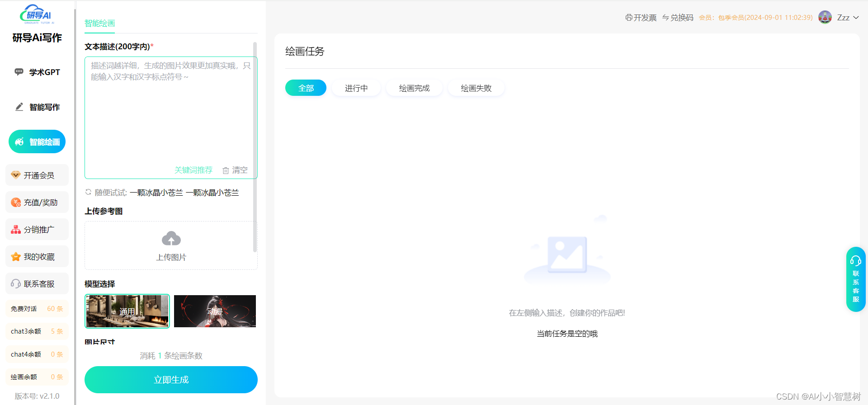
Task: Click 免费对话 60 条 quota row
Action: (37, 309)
